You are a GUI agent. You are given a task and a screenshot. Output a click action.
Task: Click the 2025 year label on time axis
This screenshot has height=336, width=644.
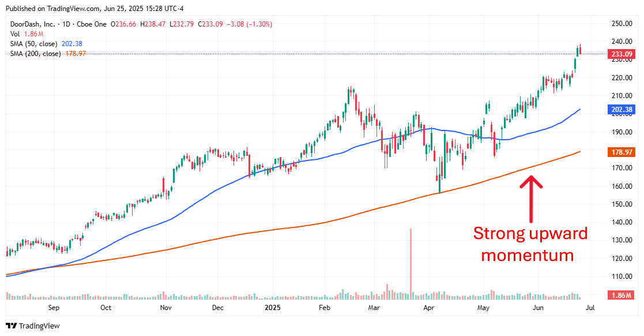click(x=273, y=308)
